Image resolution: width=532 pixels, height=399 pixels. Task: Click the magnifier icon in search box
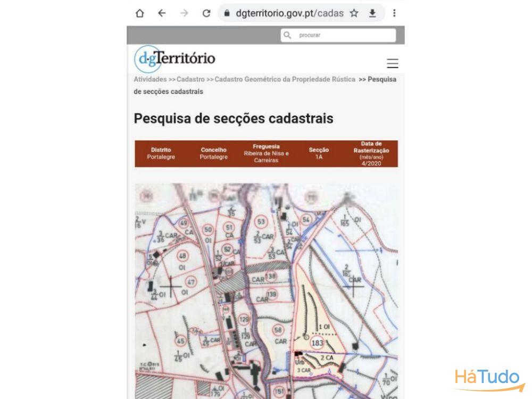point(288,35)
